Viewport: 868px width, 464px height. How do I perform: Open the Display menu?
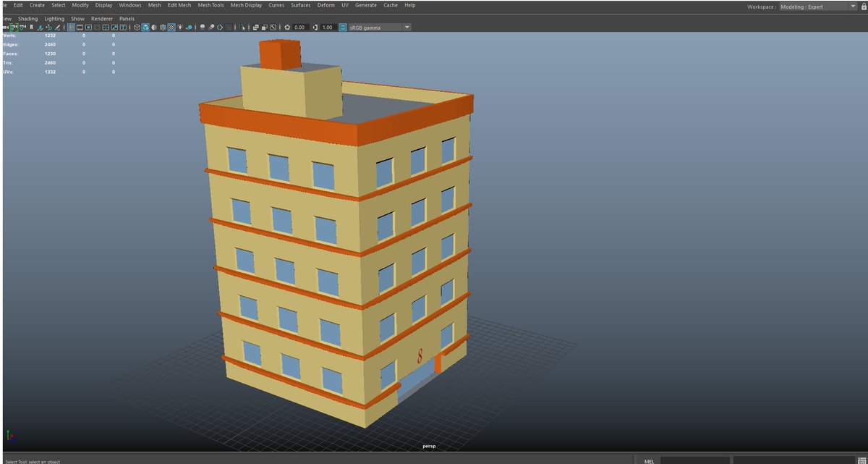tap(103, 5)
